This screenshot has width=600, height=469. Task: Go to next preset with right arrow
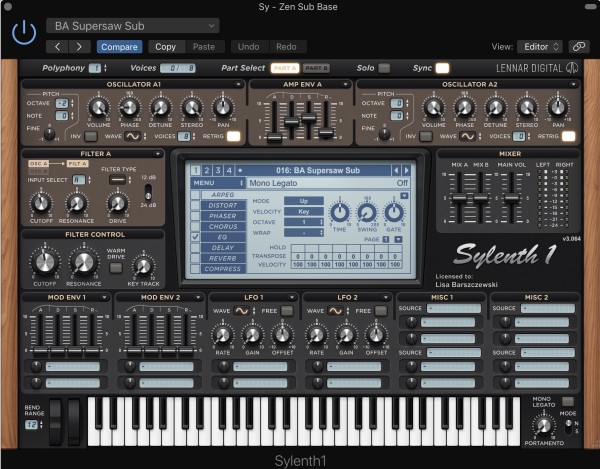79,46
